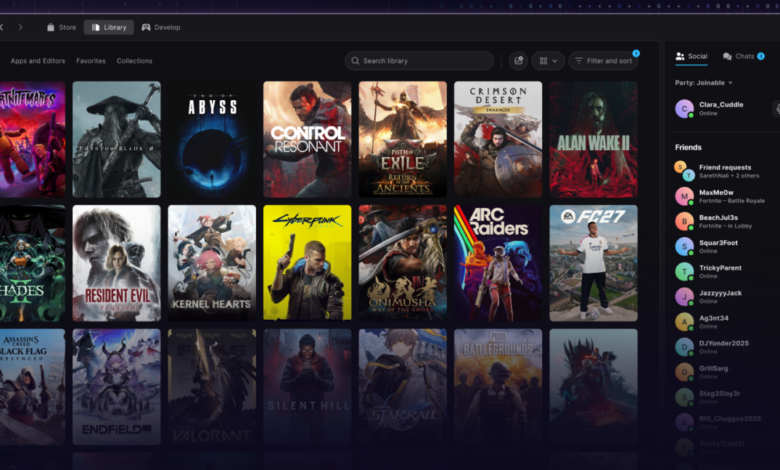Open the PUBG Battlegrounds game tile
780x470 pixels.
pyautogui.click(x=498, y=386)
